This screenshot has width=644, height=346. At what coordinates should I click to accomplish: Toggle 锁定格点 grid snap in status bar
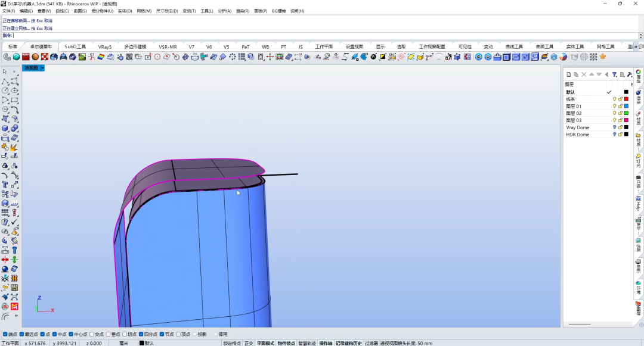tap(232, 343)
